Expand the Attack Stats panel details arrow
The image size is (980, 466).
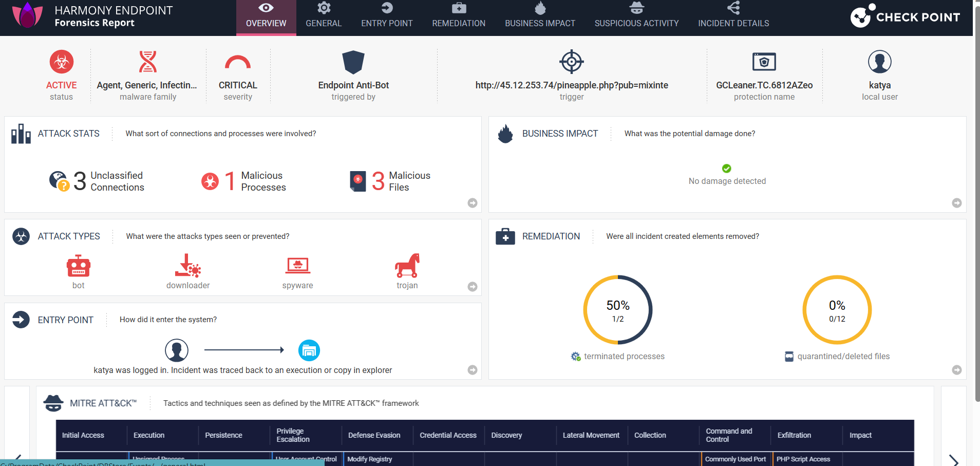click(x=473, y=203)
